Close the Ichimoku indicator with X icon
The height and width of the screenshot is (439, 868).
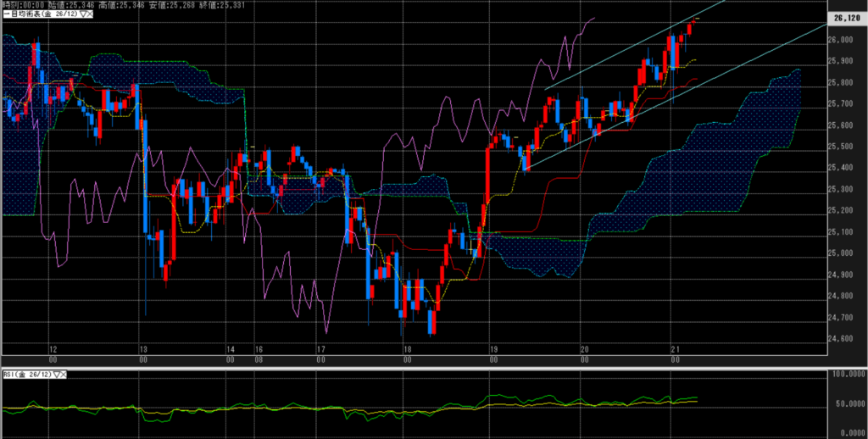point(88,14)
